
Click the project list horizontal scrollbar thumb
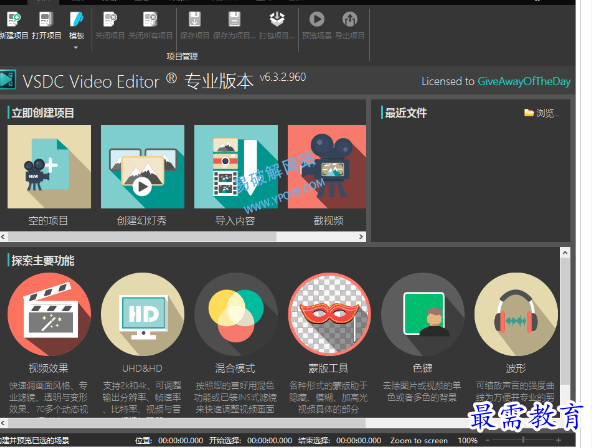point(142,237)
